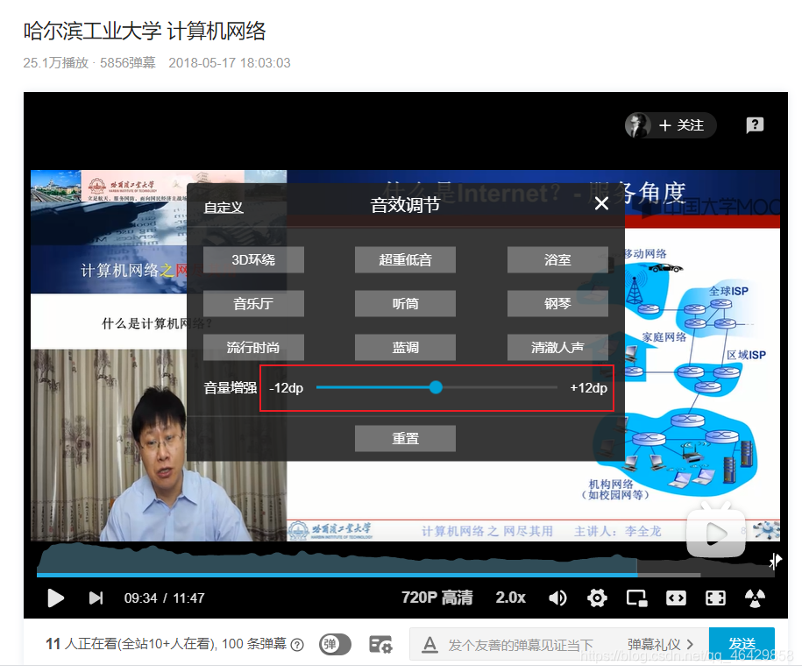Image resolution: width=802 pixels, height=672 pixels.
Task: Click the 发送 send button
Action: coord(742,644)
